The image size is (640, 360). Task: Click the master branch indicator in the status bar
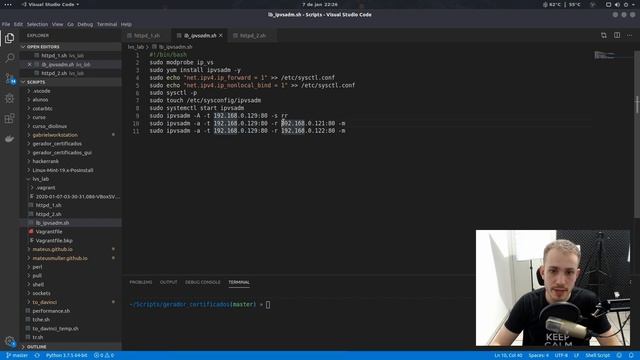pos(17,356)
